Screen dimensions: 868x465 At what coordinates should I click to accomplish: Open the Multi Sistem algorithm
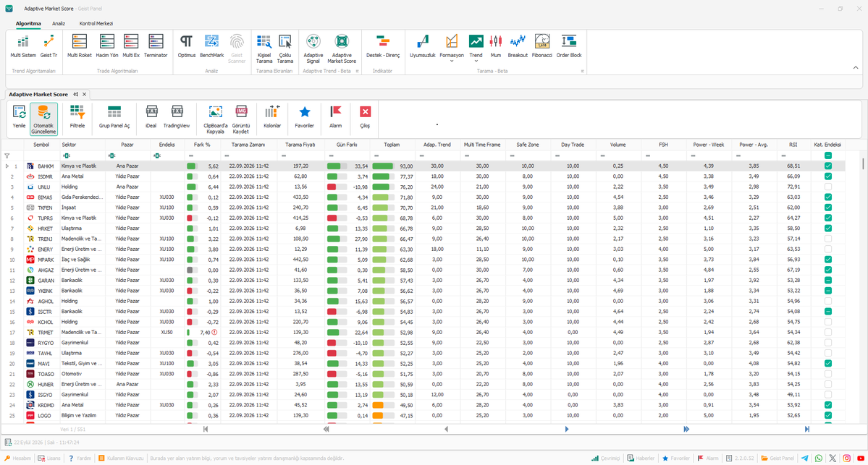pos(23,47)
